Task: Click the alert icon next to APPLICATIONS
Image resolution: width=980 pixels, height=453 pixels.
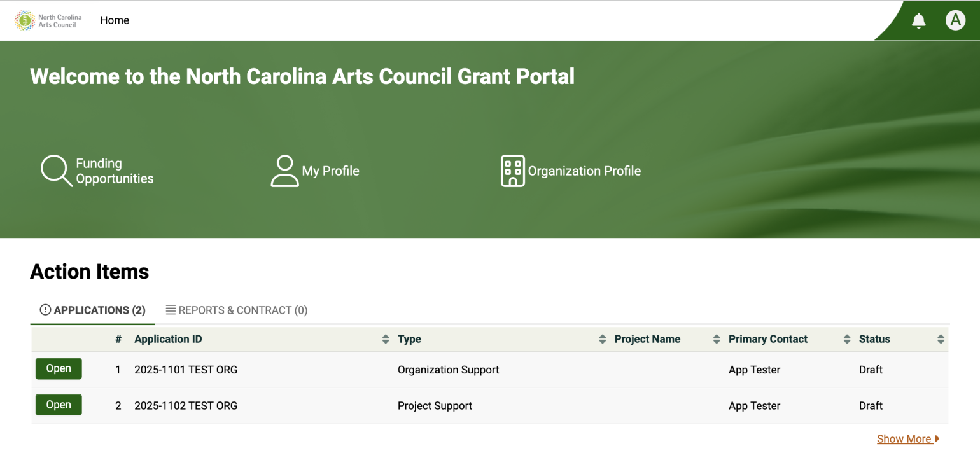Action: point(45,310)
